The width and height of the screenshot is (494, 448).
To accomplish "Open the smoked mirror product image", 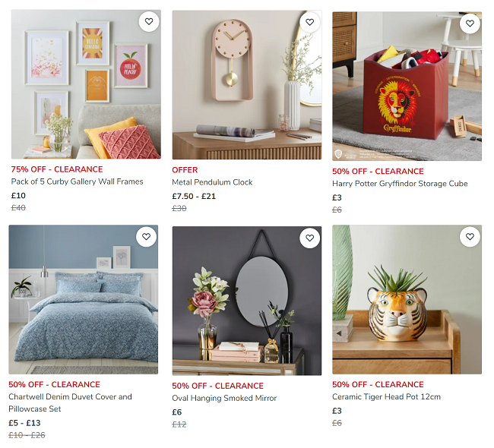I will 247,301.
